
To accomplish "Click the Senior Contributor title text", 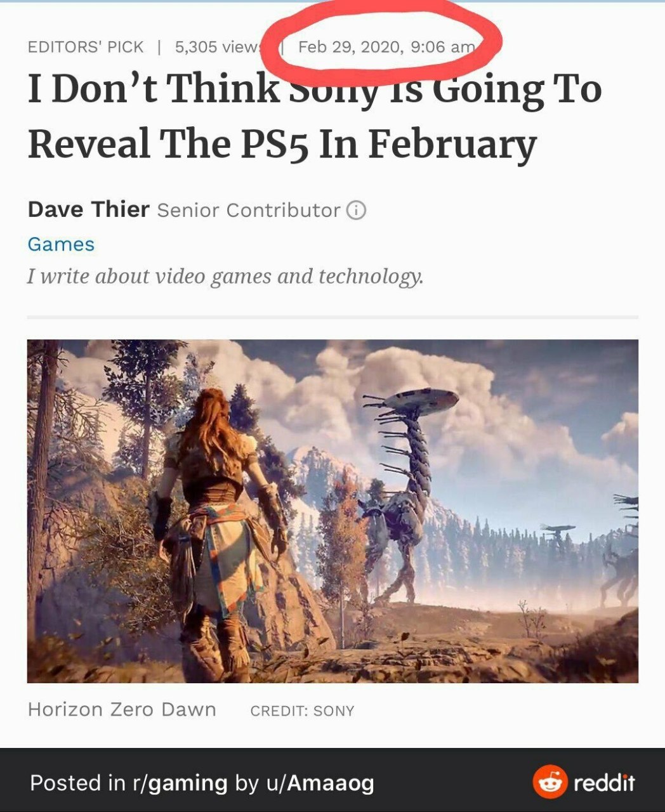I will pyautogui.click(x=249, y=210).
